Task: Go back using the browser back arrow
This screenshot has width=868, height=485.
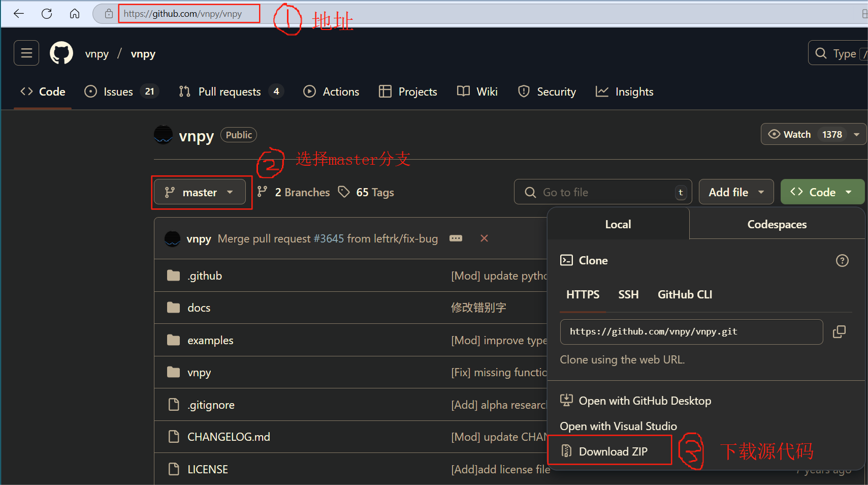Action: click(19, 14)
